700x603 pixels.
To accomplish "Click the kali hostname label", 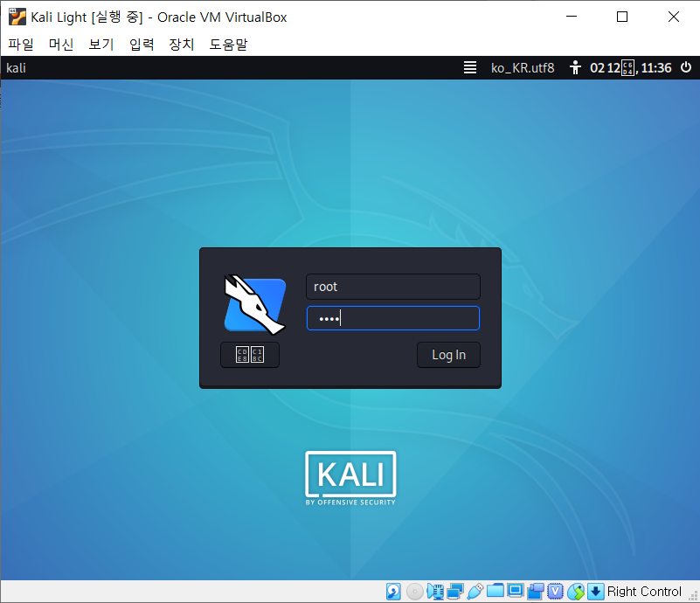I will click(16, 68).
